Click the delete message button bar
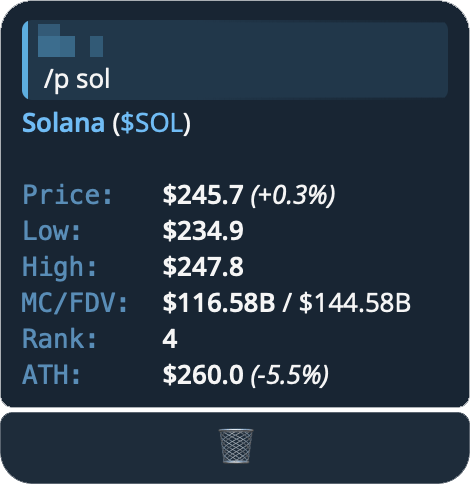Image resolution: width=470 pixels, height=484 pixels. 235,447
